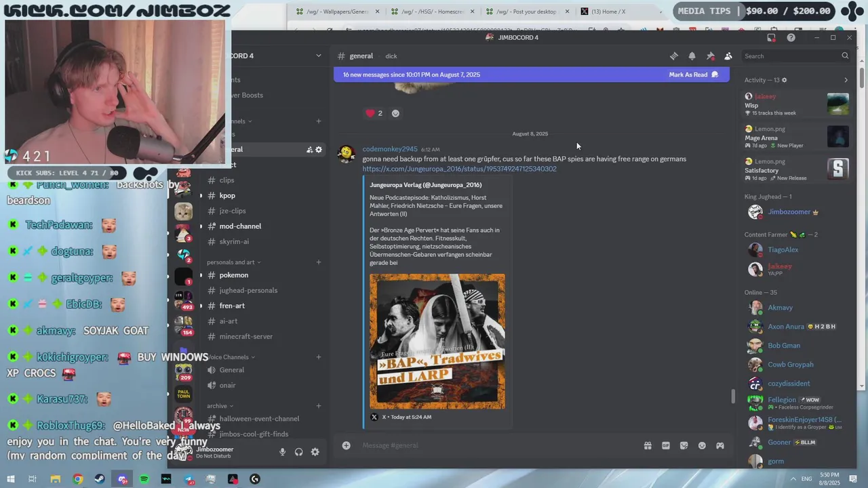Open Activity settings gear icon

click(785, 80)
